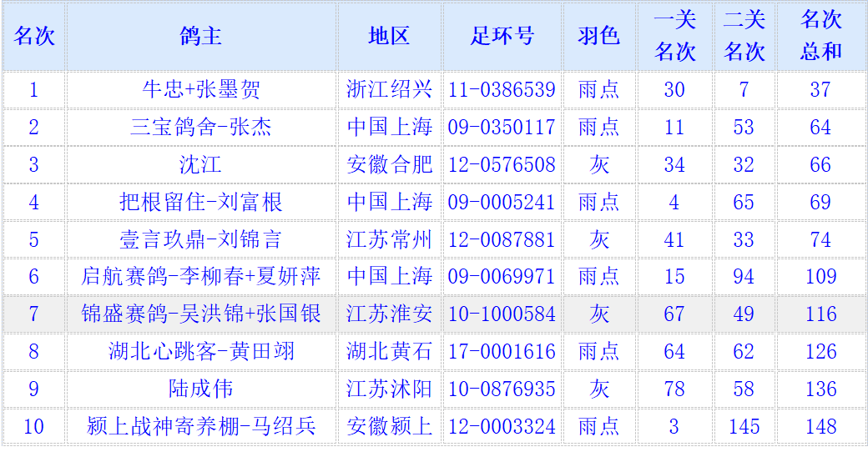Select highlighted owner 锦盛赛鸽-吴洪锦+张国银
868x472 pixels.
pyautogui.click(x=201, y=314)
